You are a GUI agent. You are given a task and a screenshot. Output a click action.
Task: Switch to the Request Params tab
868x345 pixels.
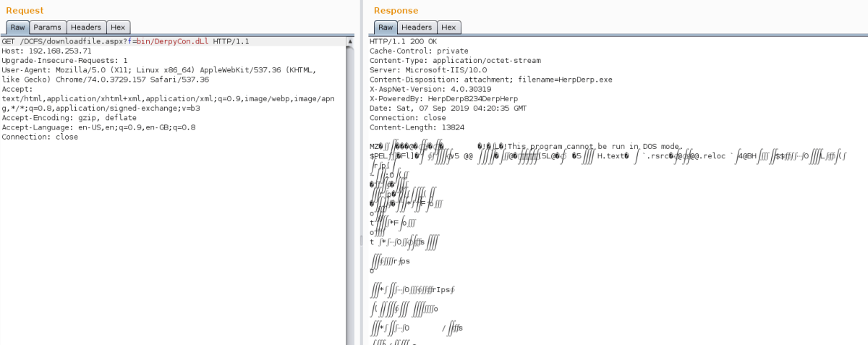pyautogui.click(x=47, y=27)
